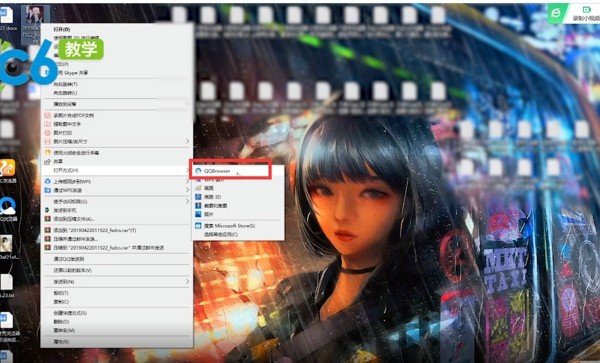Click 剪切(T) cut entry
600x363 pixels.
click(x=61, y=293)
